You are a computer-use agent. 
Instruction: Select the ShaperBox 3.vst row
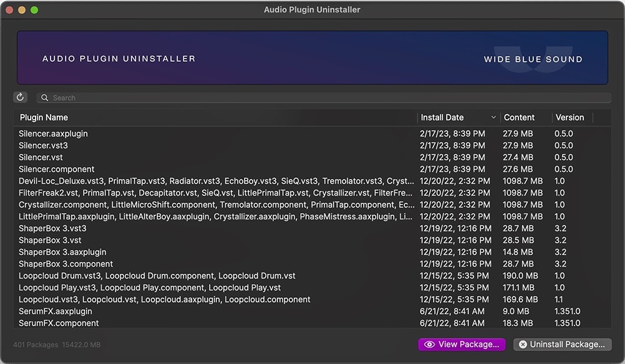pyautogui.click(x=312, y=240)
